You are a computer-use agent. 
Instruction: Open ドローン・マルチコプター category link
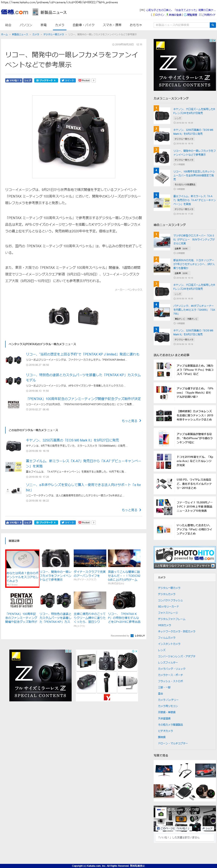(173, 743)
